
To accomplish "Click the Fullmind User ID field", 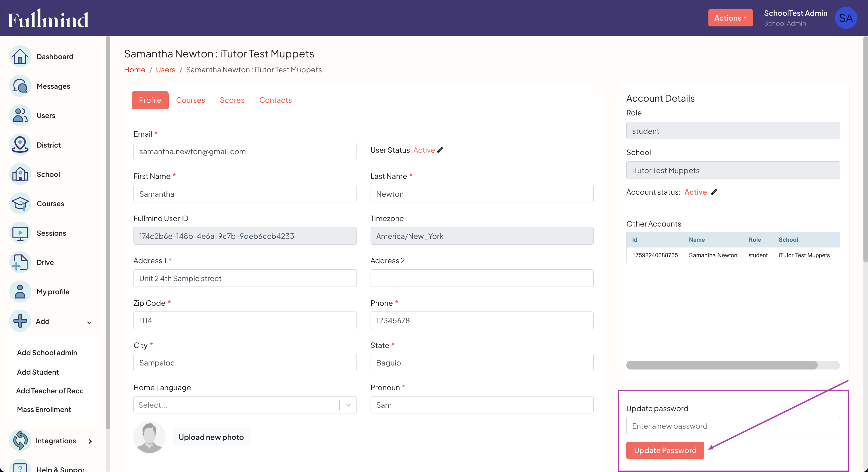I will (245, 236).
